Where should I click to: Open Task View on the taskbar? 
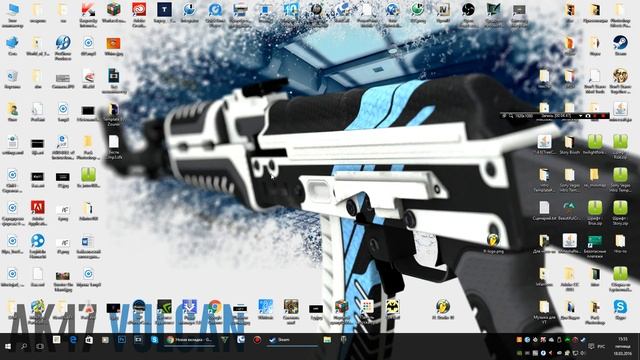pos(40,346)
